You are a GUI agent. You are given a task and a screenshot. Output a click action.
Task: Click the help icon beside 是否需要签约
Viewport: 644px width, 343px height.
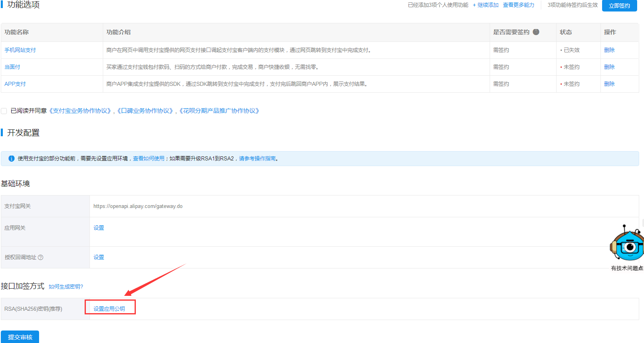pos(536,32)
